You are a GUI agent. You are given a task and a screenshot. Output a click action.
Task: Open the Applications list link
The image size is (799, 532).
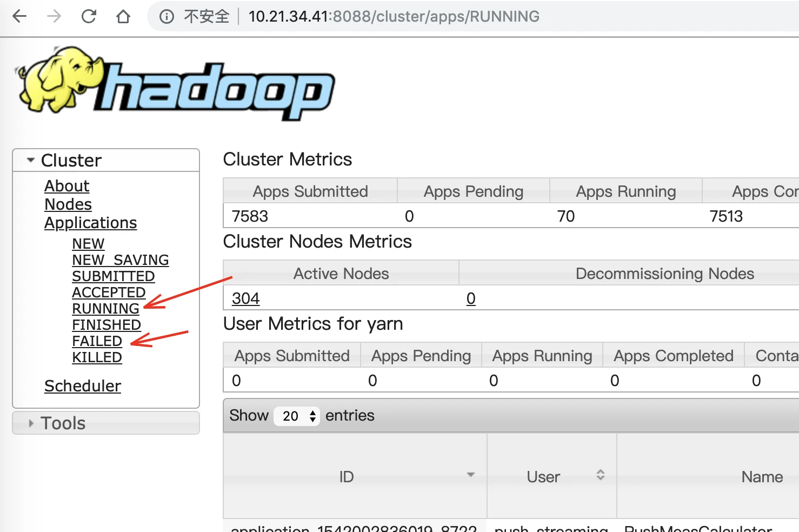90,223
